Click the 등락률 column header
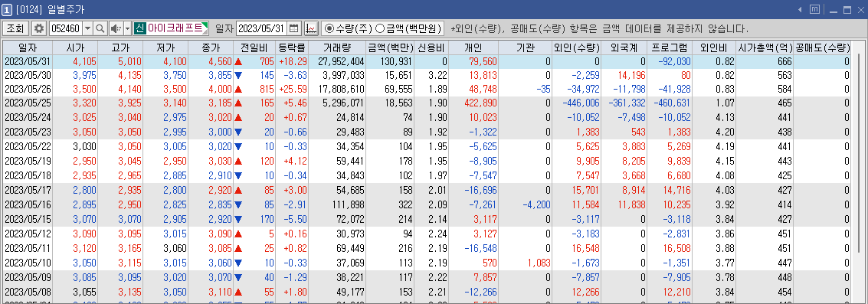Viewport: 868px width, 304px height. point(292,47)
